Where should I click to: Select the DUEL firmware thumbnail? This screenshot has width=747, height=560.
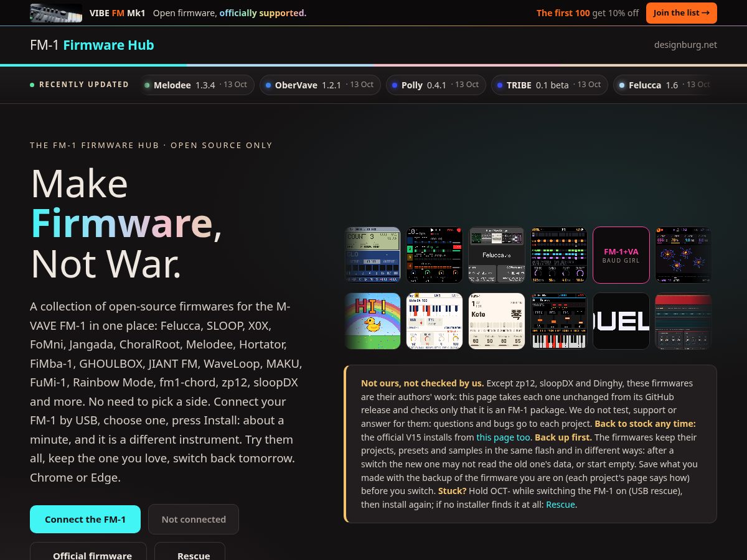point(621,321)
